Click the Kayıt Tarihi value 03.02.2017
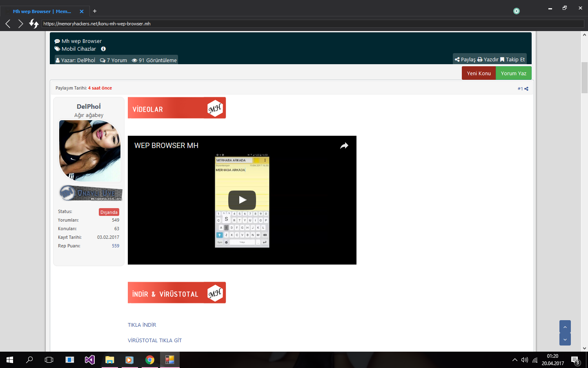Image resolution: width=588 pixels, height=368 pixels. [108, 237]
